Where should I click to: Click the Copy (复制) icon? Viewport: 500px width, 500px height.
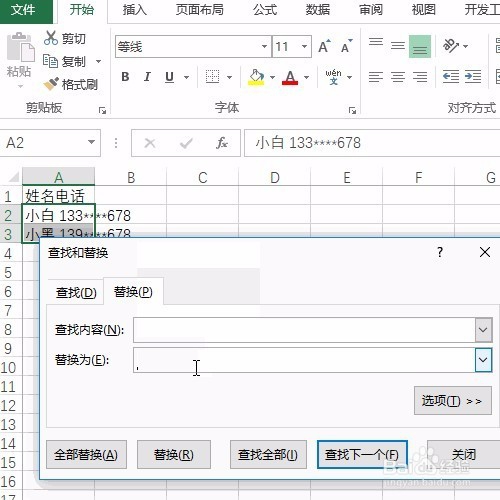50,61
